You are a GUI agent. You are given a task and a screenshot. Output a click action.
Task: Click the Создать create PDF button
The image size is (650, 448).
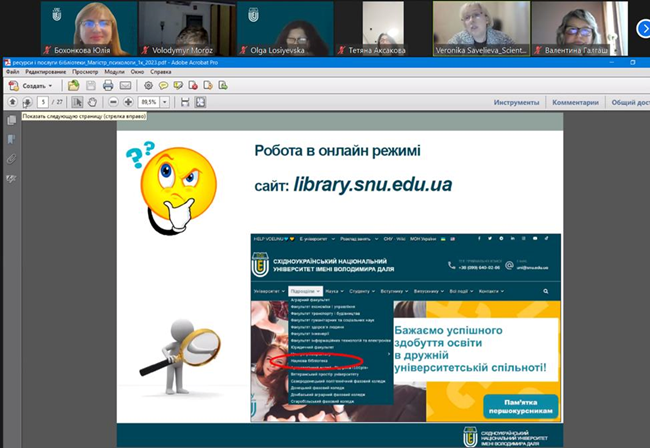[x=31, y=86]
